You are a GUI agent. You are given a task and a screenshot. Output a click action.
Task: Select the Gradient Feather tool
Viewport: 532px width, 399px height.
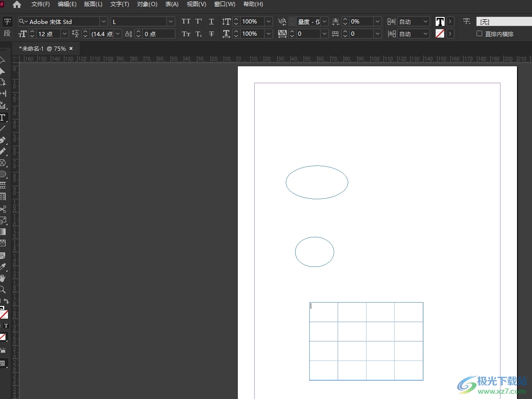coord(3,243)
